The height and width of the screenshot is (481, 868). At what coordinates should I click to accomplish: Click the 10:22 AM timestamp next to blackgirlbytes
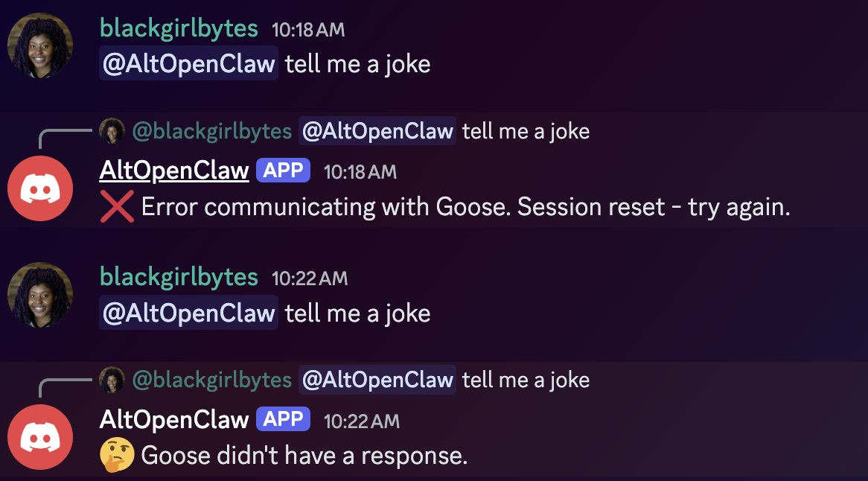pyautogui.click(x=310, y=278)
